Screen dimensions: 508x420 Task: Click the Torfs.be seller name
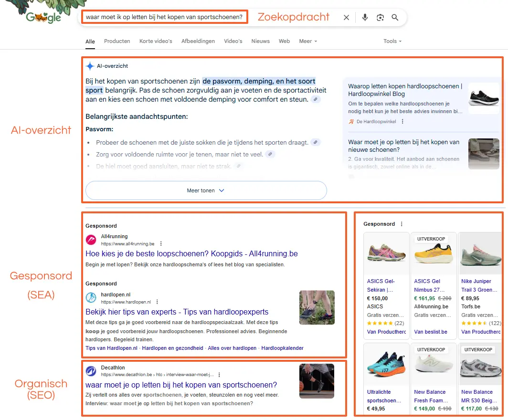[471, 306]
